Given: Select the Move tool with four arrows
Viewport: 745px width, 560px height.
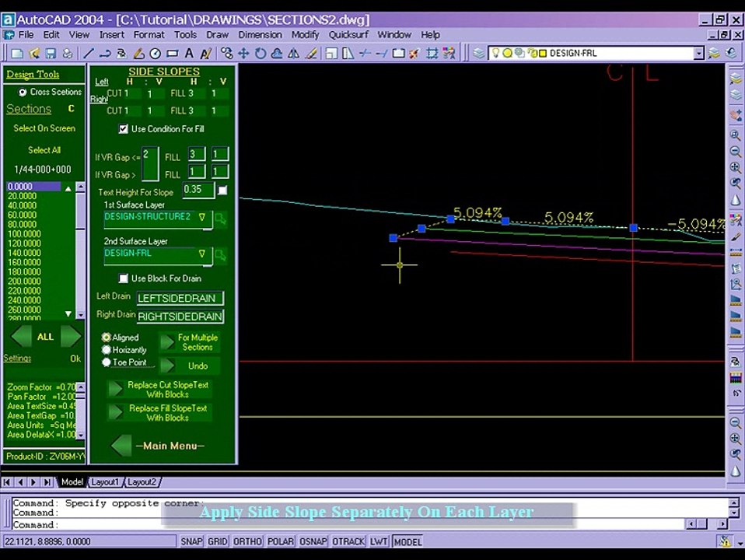Looking at the screenshot, I should 243,53.
